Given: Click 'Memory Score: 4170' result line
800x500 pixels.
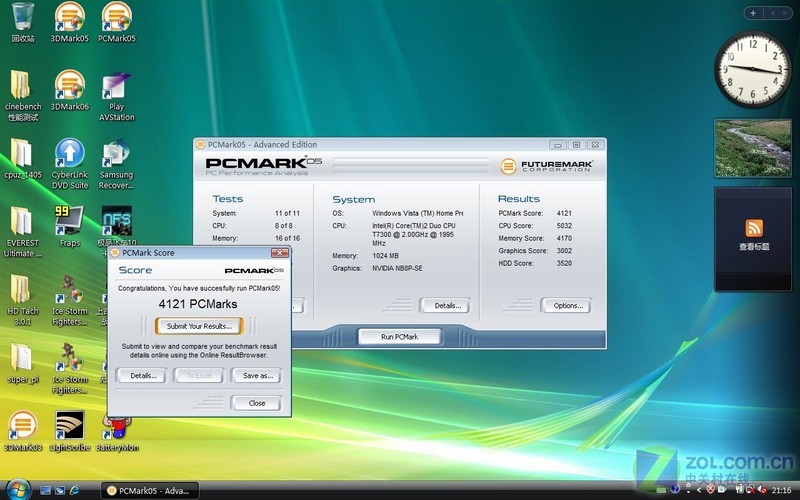Looking at the screenshot, I should 535,238.
